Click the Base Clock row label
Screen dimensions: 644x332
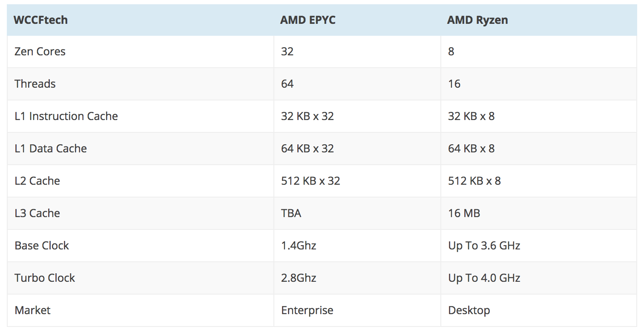tap(42, 246)
